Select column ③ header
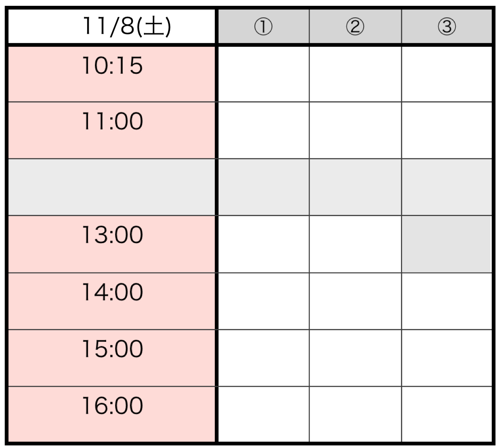500x448 pixels. (447, 27)
